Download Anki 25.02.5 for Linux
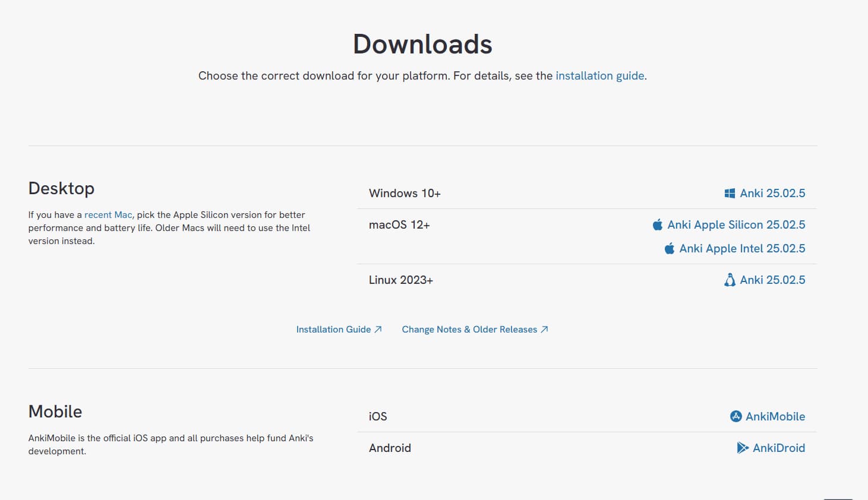 point(772,280)
